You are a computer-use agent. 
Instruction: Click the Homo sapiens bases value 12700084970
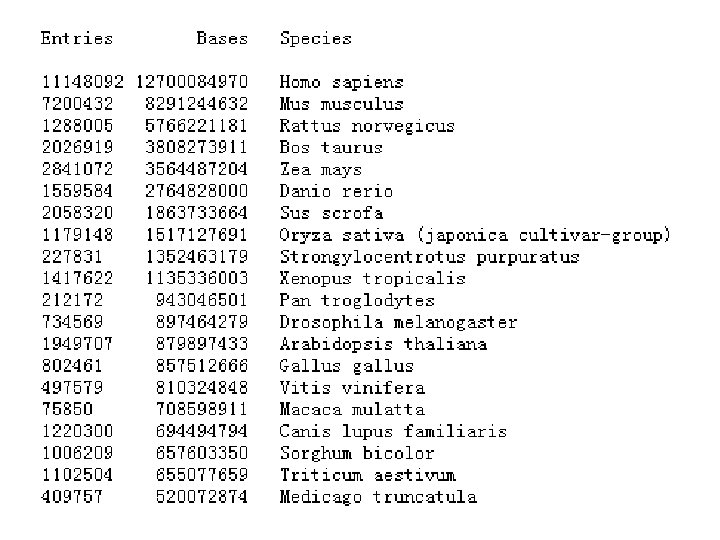[x=191, y=82]
